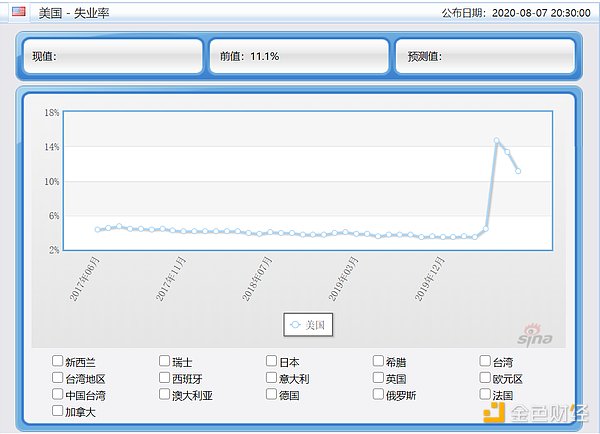Click the 预测值 panel

point(484,56)
